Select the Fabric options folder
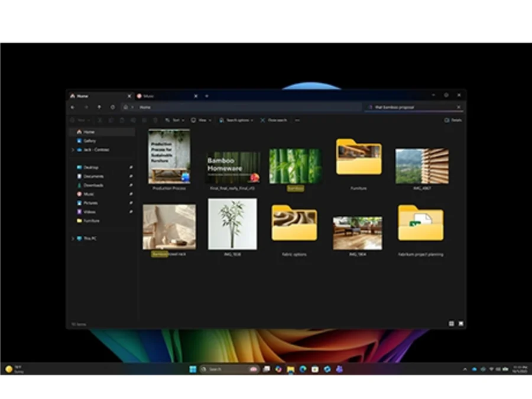 294,223
